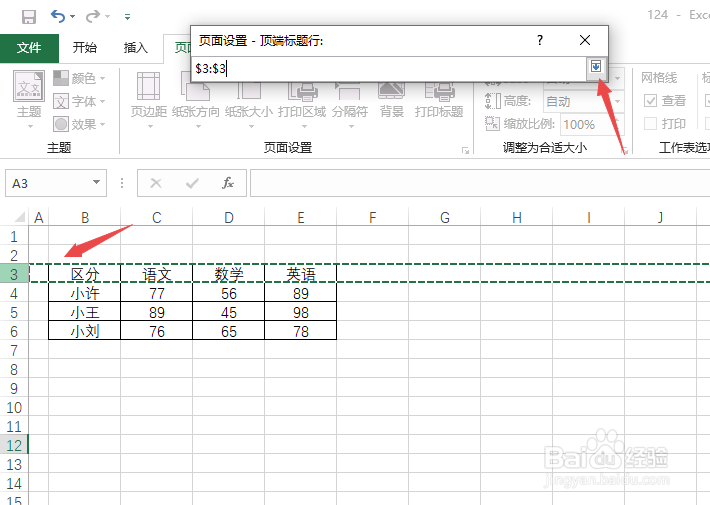The image size is (710, 505).
Task: Open the 文件 tab
Action: click(x=29, y=48)
